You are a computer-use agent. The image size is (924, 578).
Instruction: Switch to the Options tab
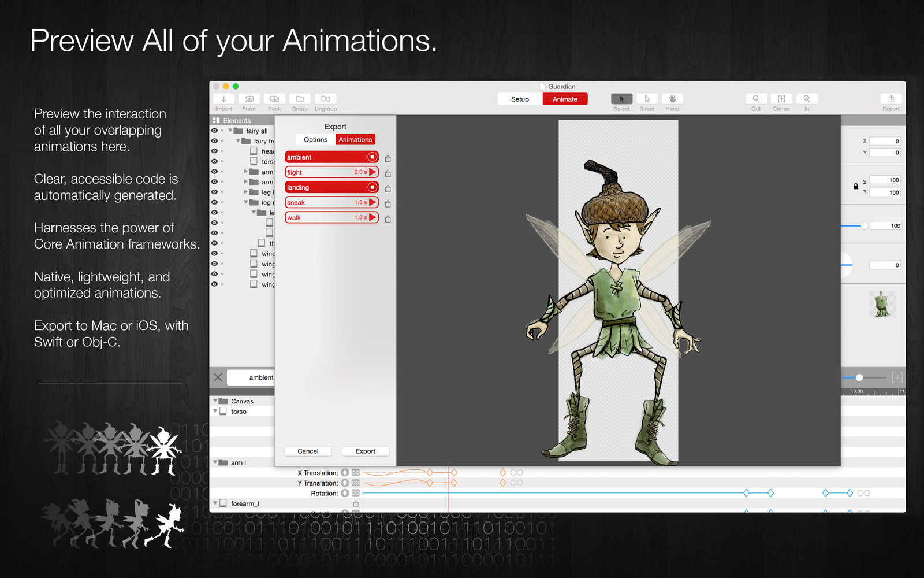pyautogui.click(x=315, y=140)
